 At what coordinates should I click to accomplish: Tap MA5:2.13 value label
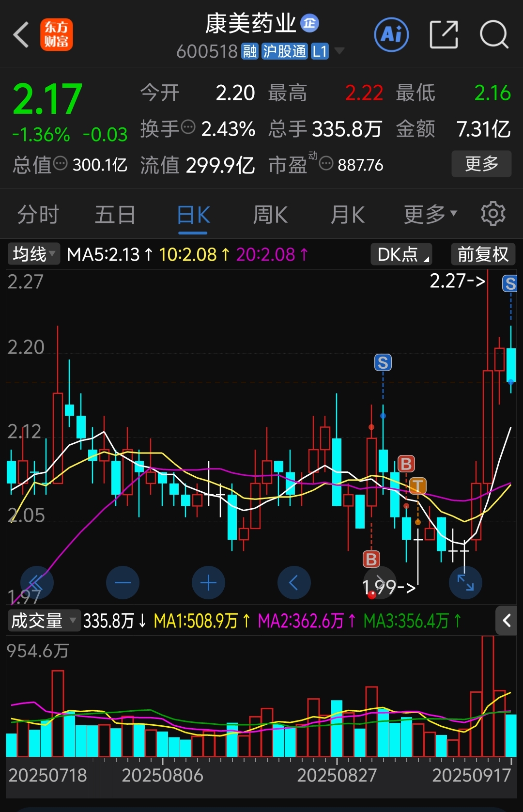(110, 254)
